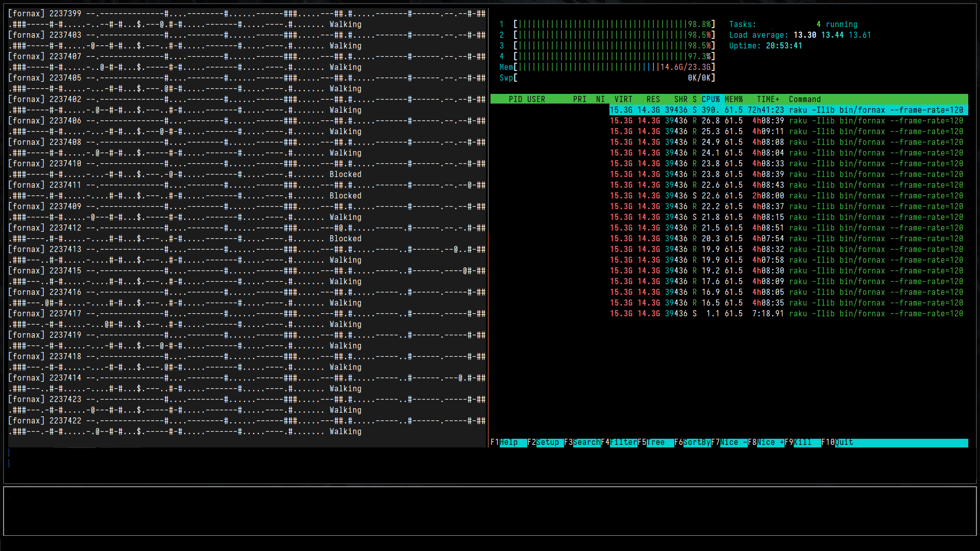Sort by SHR column header
The width and height of the screenshot is (980, 551).
point(681,99)
